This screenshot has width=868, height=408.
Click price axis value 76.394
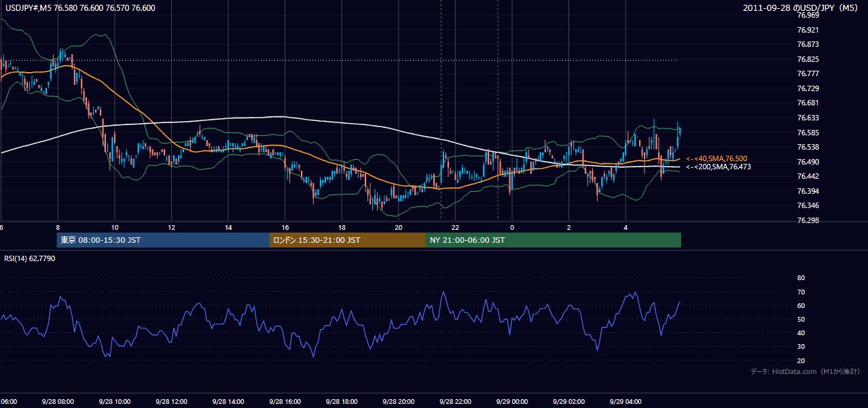tap(808, 191)
